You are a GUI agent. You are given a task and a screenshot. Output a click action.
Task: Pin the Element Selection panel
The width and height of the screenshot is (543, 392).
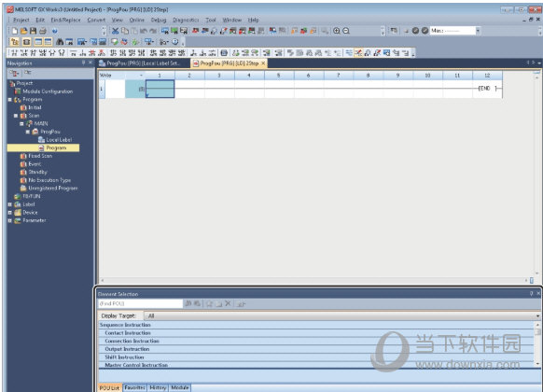[x=531, y=294]
